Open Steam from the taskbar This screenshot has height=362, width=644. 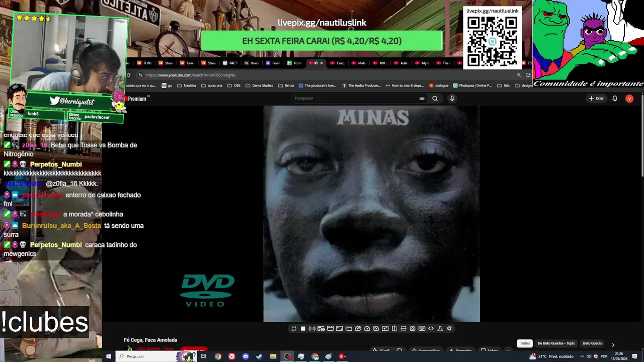[259, 356]
